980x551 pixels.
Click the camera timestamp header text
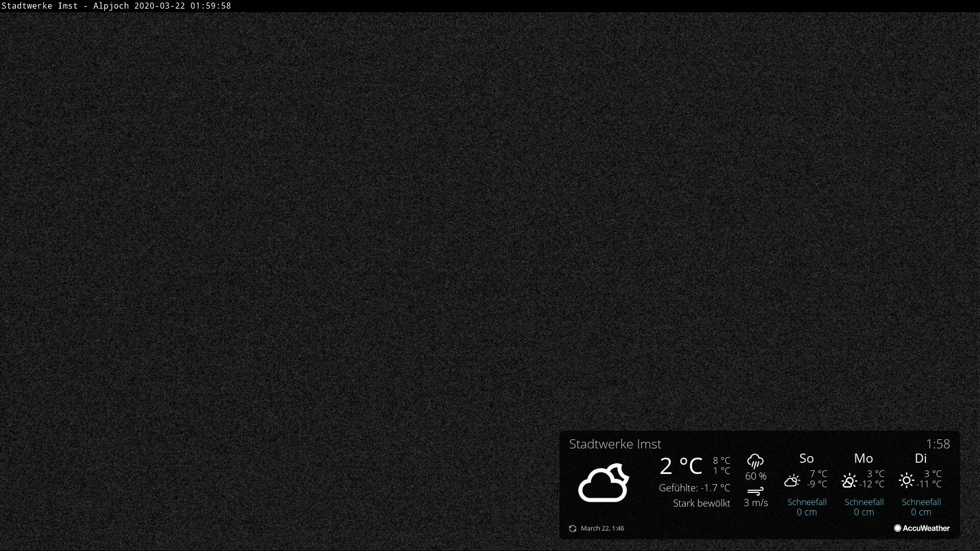click(116, 6)
